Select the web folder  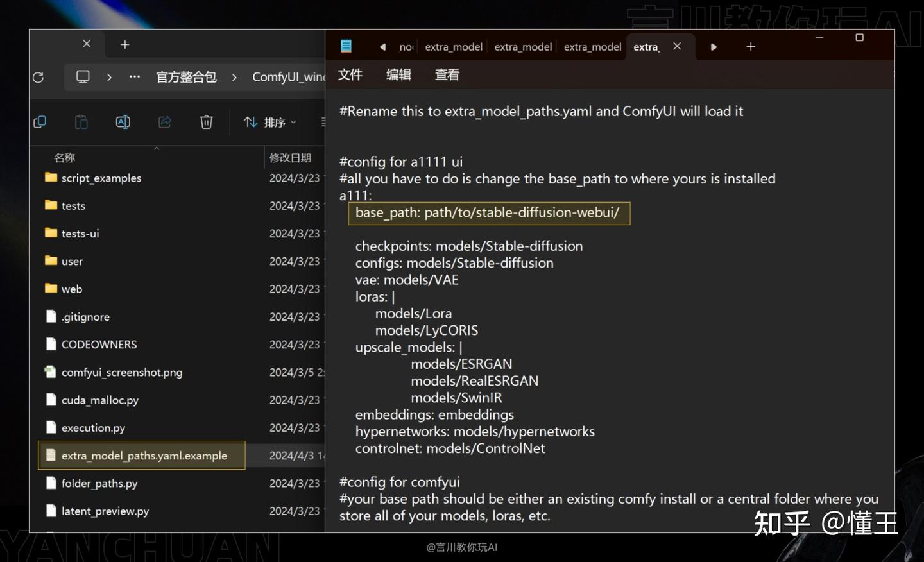pos(72,289)
